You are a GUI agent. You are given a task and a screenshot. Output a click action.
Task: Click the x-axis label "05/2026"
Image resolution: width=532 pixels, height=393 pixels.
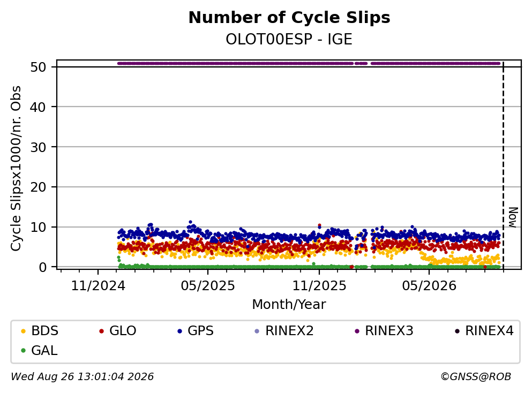[429, 286]
